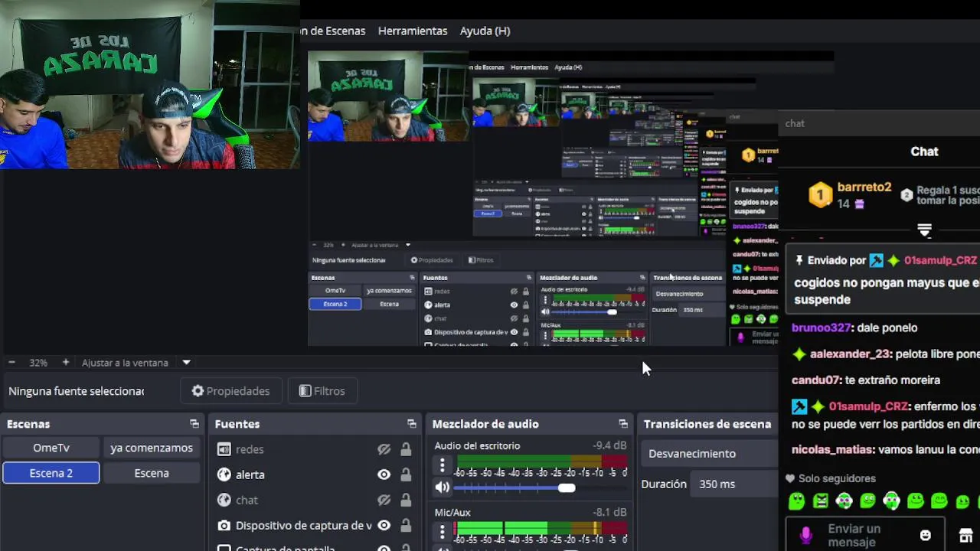Click the purple microphone icon in chat box
Image resolution: width=980 pixels, height=551 pixels.
pos(805,535)
